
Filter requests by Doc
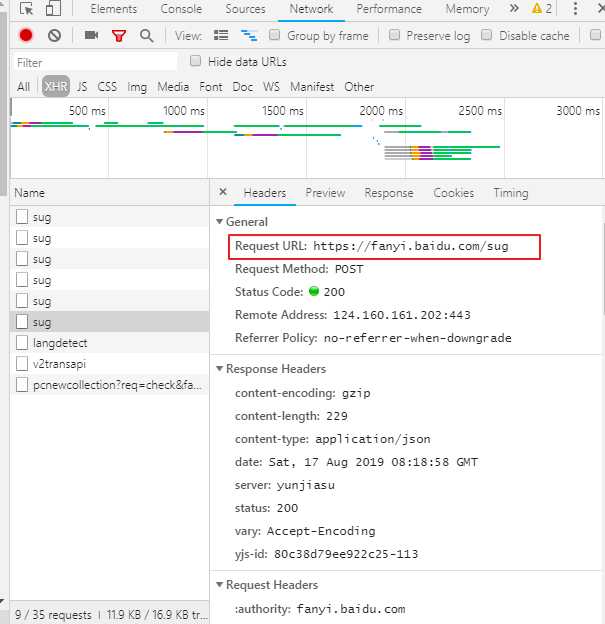242,87
